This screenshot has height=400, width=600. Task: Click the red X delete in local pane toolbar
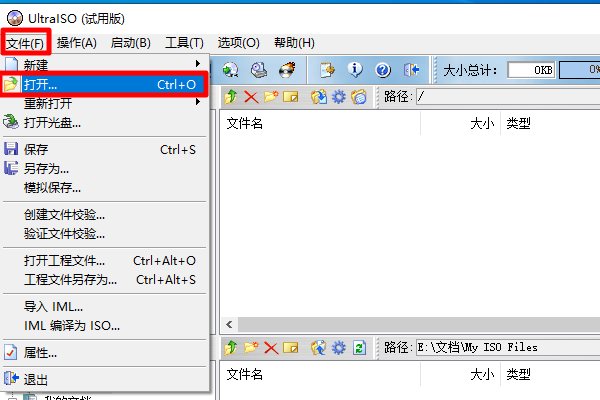click(271, 348)
